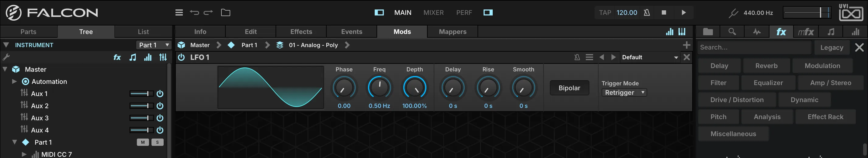Click the Legacy button in browser
868x158 pixels.
(x=832, y=47)
